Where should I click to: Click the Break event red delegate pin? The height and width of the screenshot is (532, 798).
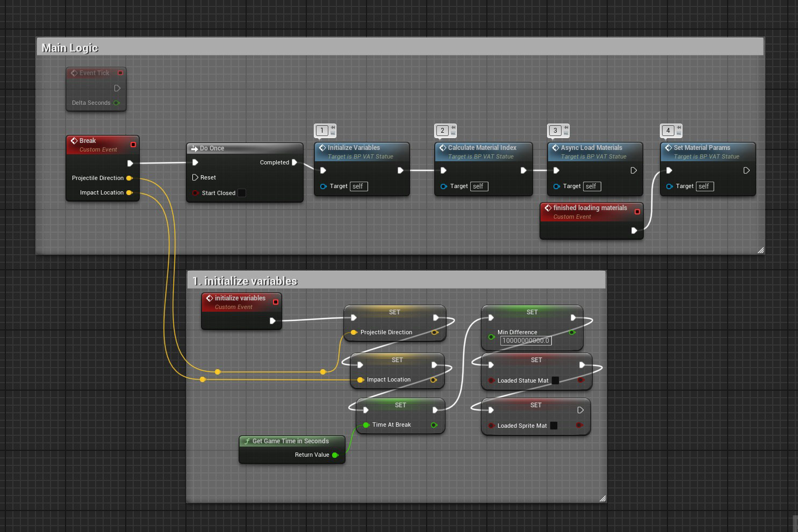(133, 145)
